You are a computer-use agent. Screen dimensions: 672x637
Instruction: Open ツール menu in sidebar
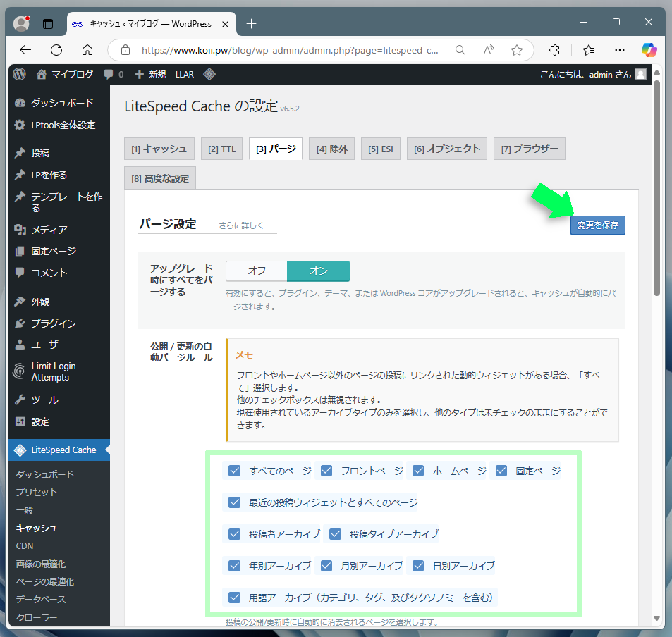(x=59, y=400)
